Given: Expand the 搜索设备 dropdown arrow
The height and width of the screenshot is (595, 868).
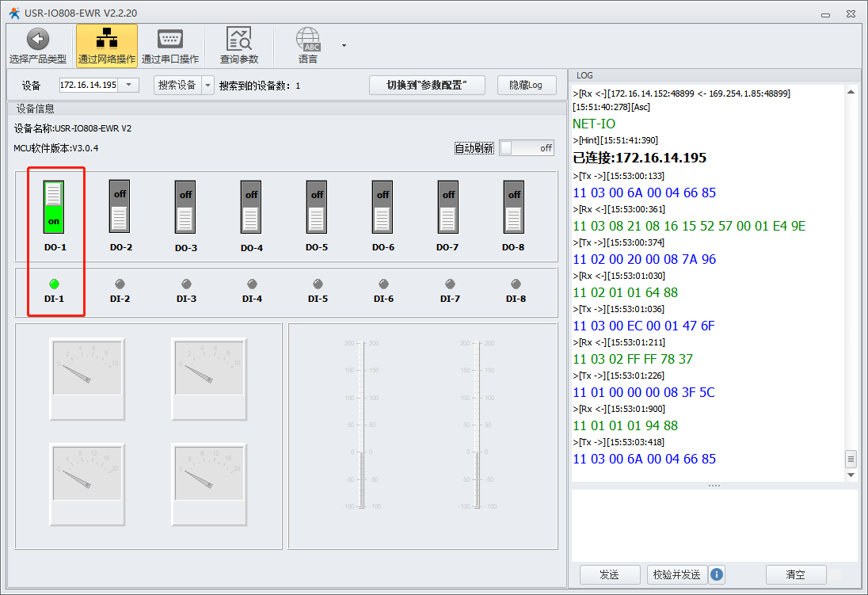Looking at the screenshot, I should click(208, 86).
